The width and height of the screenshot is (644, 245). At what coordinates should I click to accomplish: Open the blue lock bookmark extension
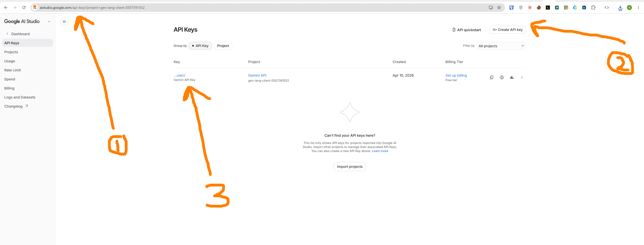[511, 8]
